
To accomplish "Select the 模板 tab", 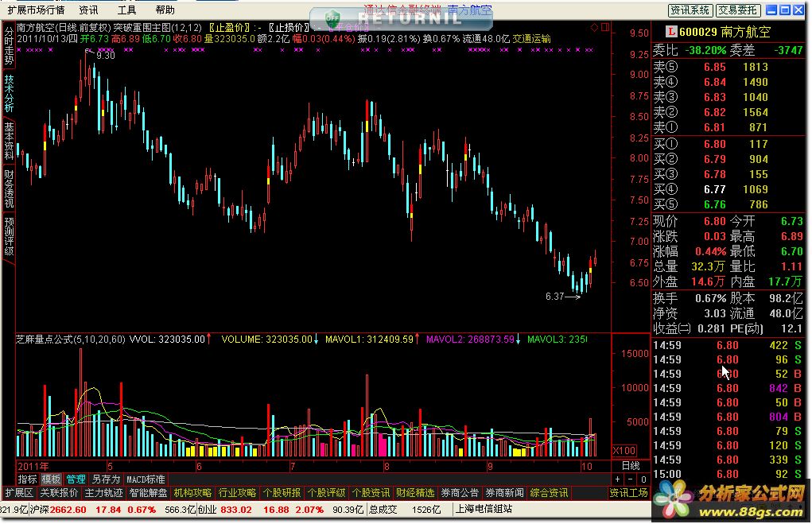I will point(51,479).
